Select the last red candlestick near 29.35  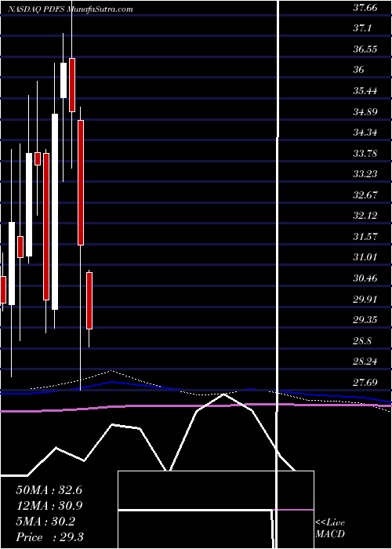89,300
